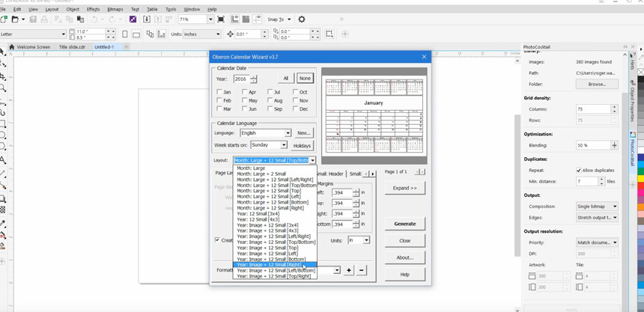Open the Letter page size dropdown
This screenshot has height=312, width=644.
[x=63, y=34]
